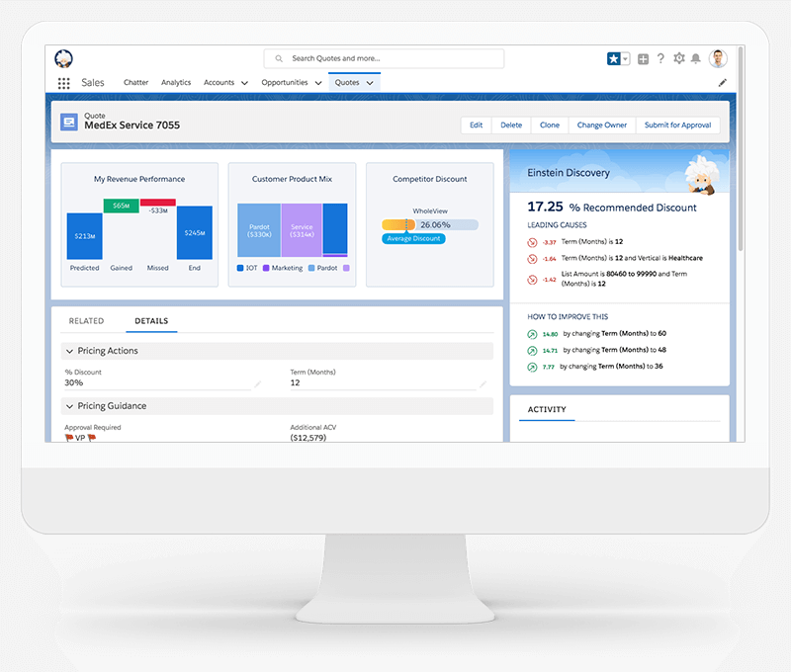Screen dimensions: 791x672
Task: Open the user profile avatar
Action: pos(718,58)
